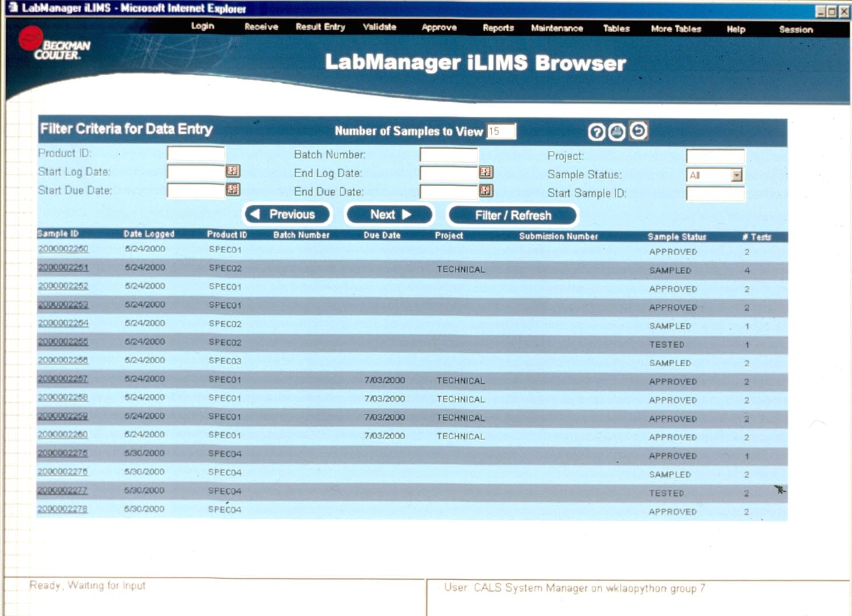Click SAMPLED status in sample 2000002254 row
This screenshot has width=852, height=616.
click(x=670, y=326)
